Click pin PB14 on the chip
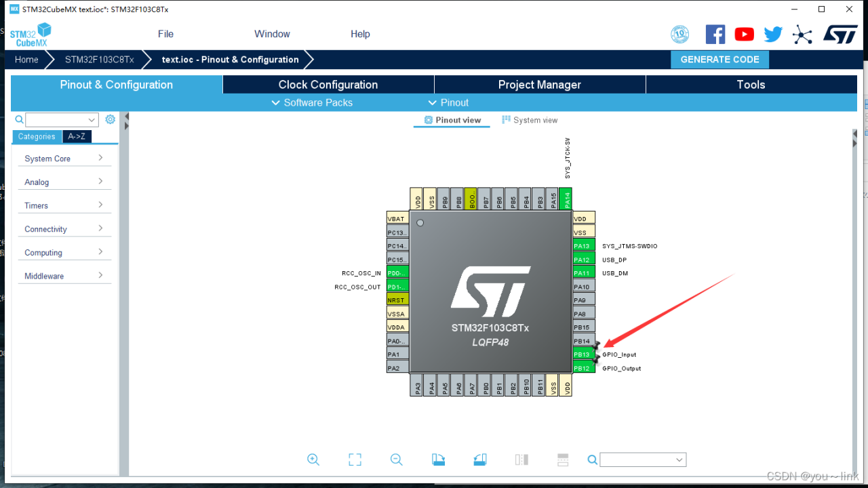This screenshot has width=868, height=488. coord(584,341)
